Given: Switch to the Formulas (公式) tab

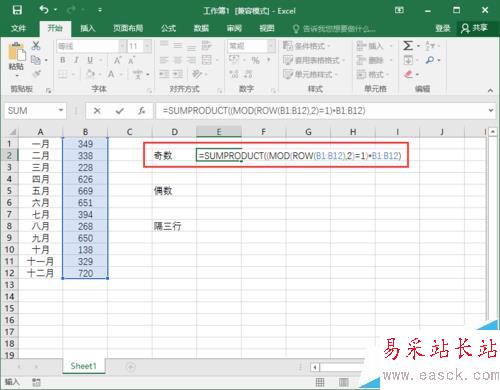Looking at the screenshot, I should [169, 28].
